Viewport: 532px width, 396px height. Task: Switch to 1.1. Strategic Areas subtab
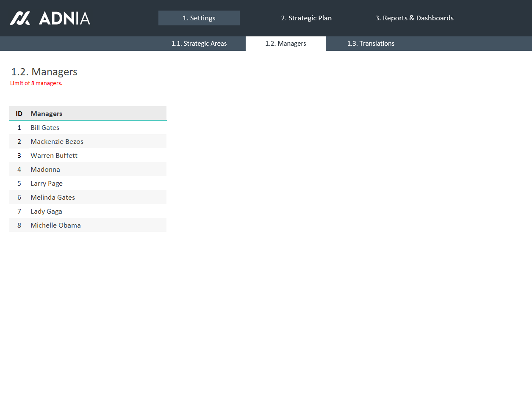click(199, 44)
